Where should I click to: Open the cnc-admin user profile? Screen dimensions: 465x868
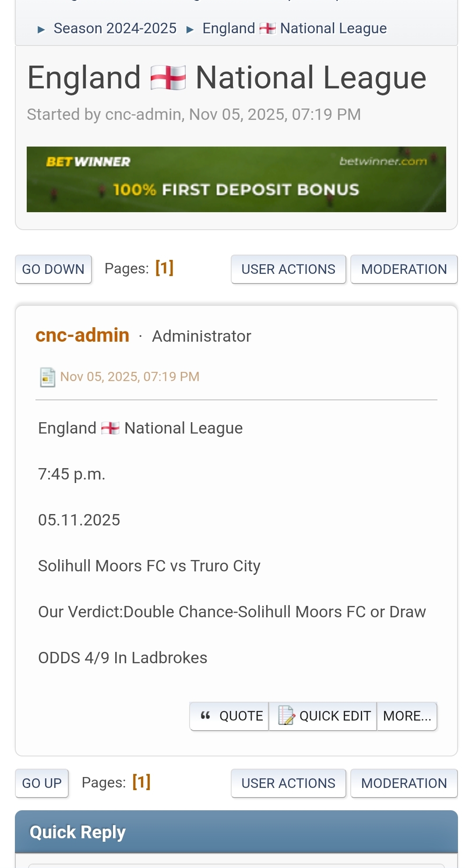click(x=82, y=336)
